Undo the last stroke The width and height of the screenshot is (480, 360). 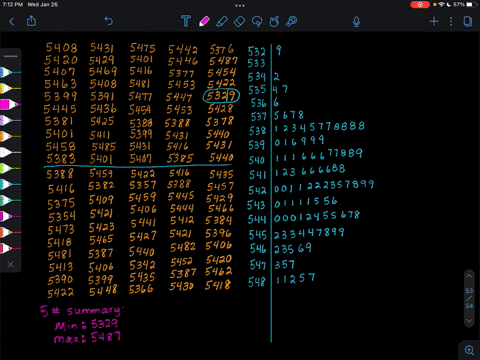(x=109, y=21)
